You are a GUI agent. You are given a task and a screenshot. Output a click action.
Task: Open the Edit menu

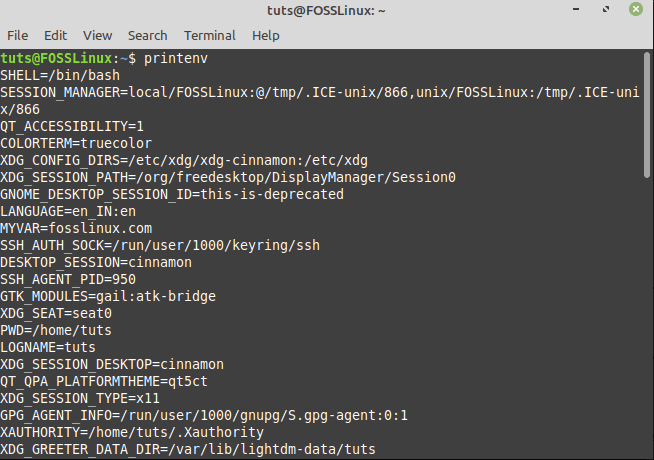pyautogui.click(x=56, y=35)
